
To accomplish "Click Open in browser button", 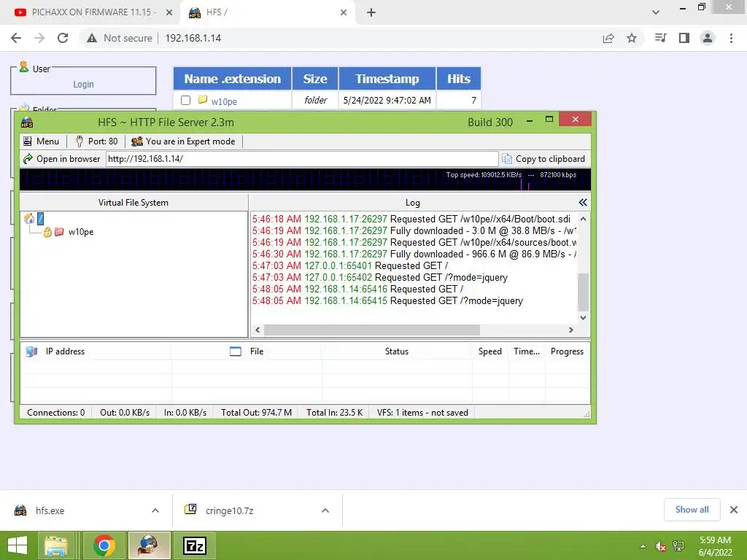I will [62, 159].
